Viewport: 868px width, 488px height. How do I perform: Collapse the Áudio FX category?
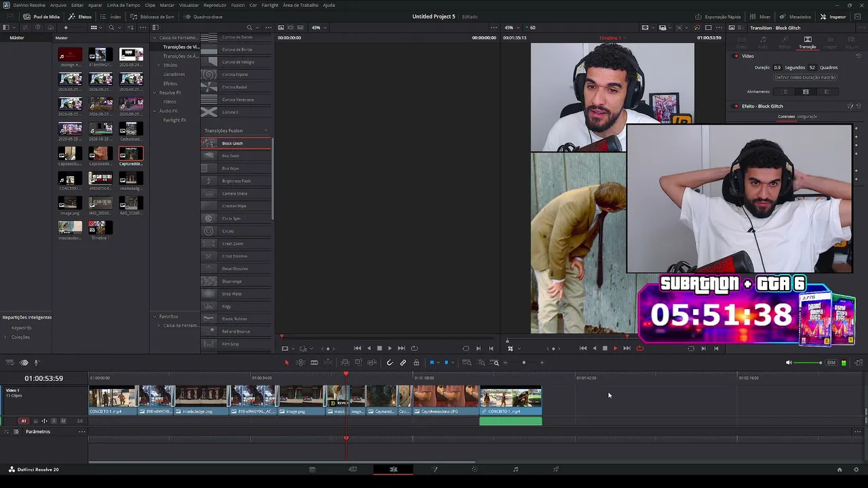pyautogui.click(x=154, y=111)
